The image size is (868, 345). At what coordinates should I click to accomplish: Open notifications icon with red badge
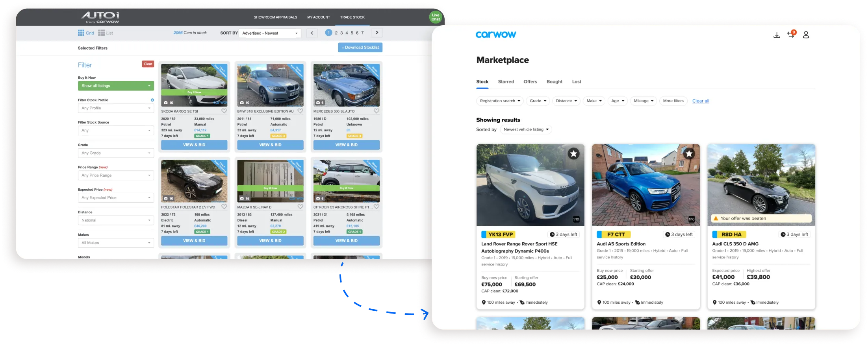[791, 34]
